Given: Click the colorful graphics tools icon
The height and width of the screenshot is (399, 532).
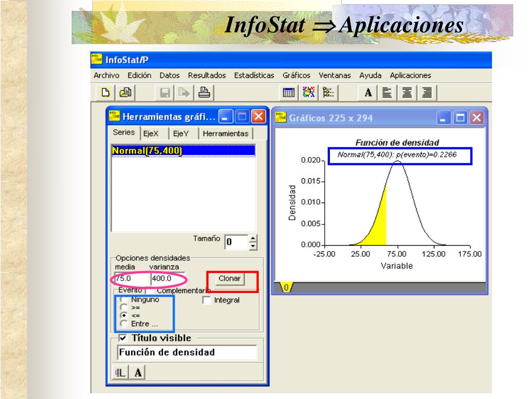Looking at the screenshot, I should coord(309,92).
